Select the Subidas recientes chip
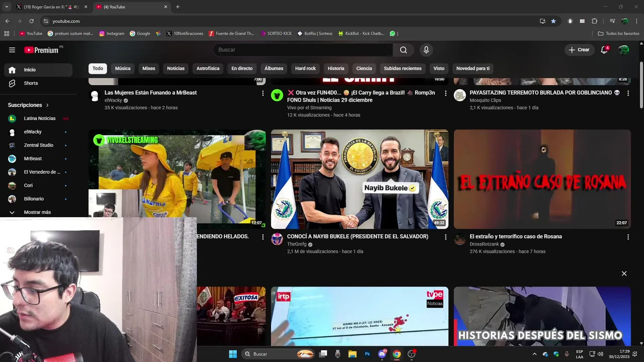 pos(403,68)
